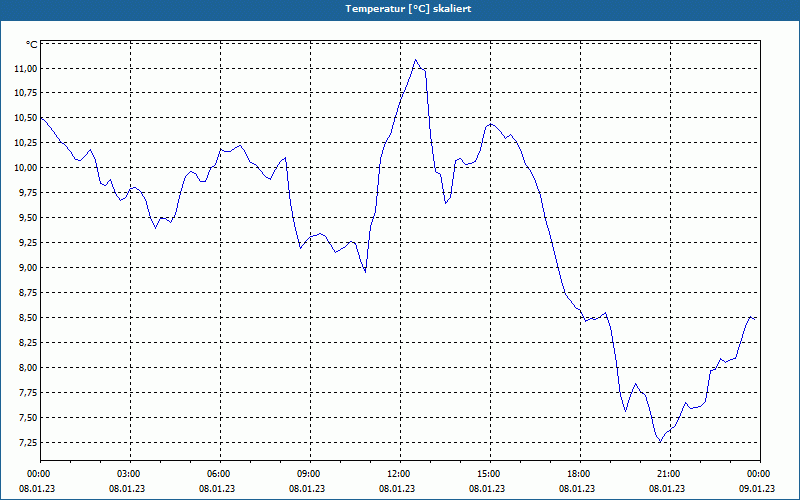Viewport: 800px width, 500px height.
Task: Select the 21:00 time label
Action: pyautogui.click(x=670, y=474)
